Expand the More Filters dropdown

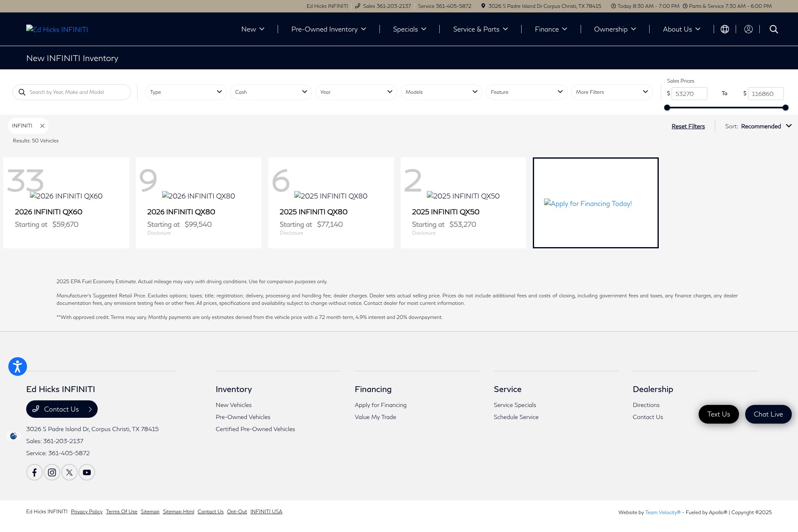(612, 92)
